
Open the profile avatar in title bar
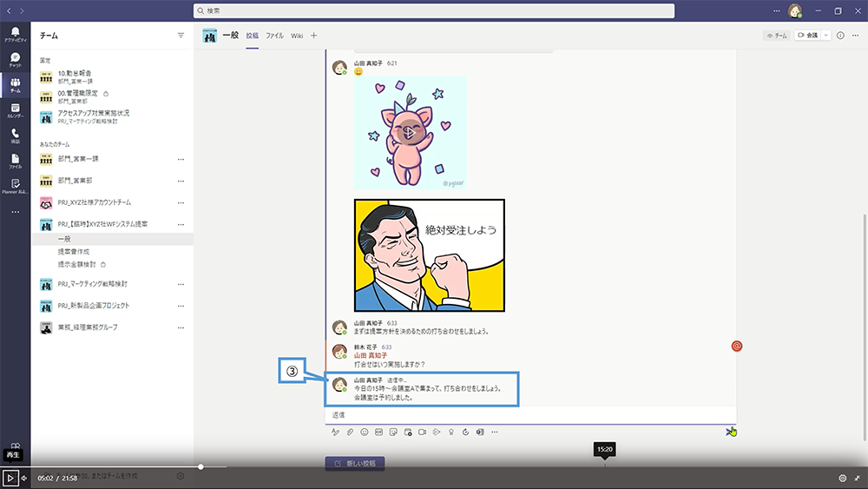click(795, 10)
